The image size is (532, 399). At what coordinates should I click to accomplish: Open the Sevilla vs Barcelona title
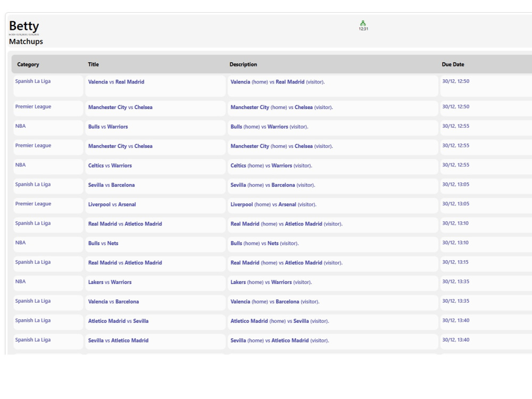pyautogui.click(x=111, y=185)
